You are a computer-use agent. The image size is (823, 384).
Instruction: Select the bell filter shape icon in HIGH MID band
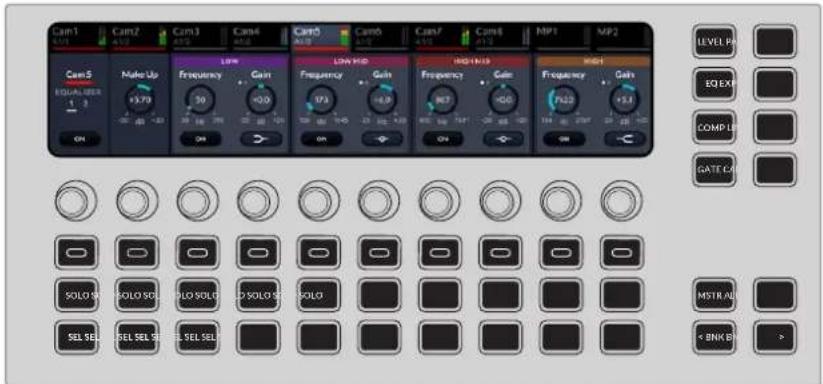[503, 139]
